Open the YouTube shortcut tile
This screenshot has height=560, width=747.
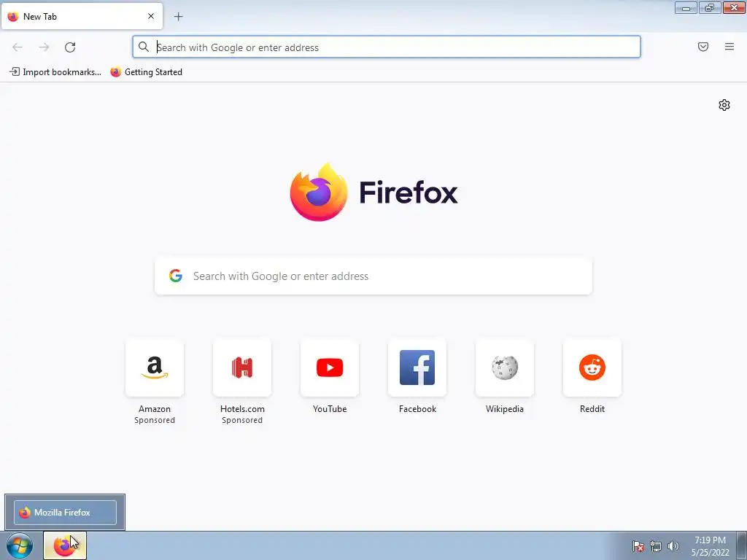(330, 367)
